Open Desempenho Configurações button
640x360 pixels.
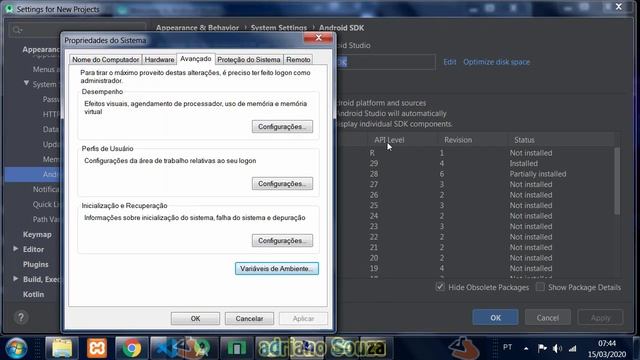pyautogui.click(x=282, y=127)
